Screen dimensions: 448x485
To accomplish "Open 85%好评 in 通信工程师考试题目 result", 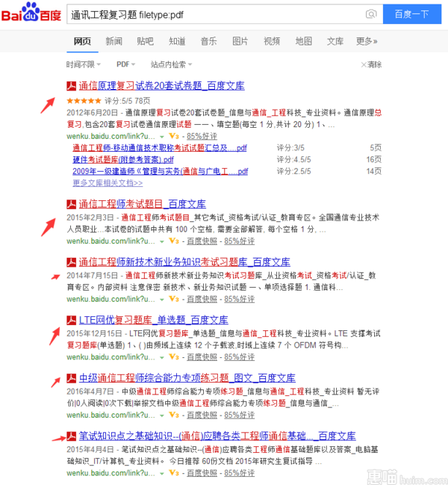I will pos(240,241).
